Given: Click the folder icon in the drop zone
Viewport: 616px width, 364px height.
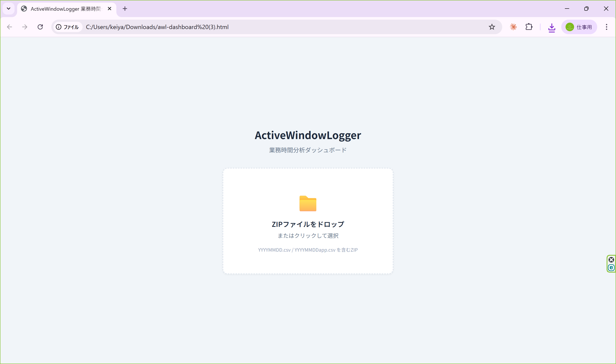Looking at the screenshot, I should point(308,203).
